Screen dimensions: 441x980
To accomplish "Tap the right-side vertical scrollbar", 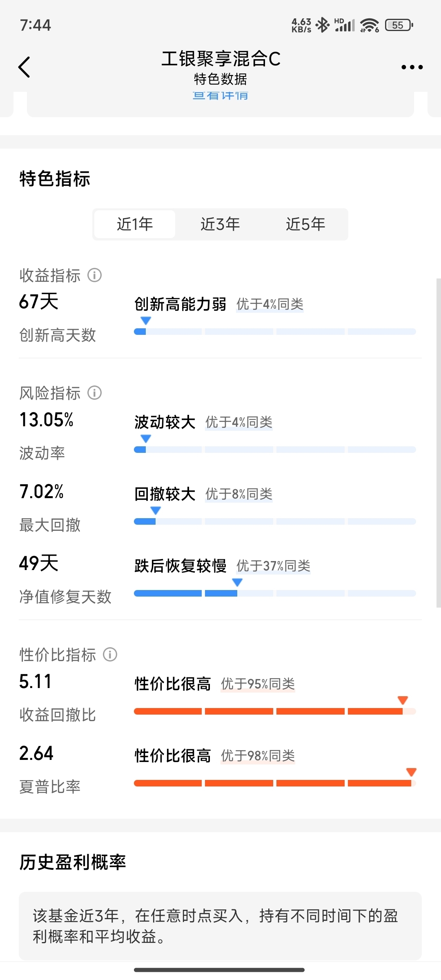I will [x=439, y=443].
